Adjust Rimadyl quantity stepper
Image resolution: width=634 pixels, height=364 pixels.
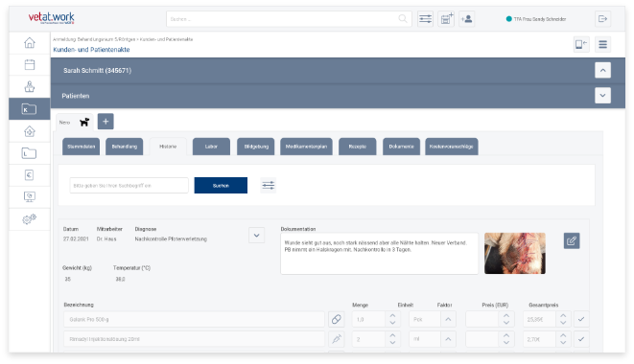(x=392, y=339)
